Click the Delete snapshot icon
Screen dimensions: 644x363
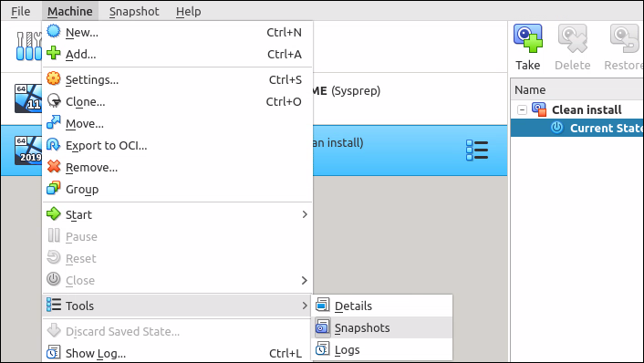point(573,38)
